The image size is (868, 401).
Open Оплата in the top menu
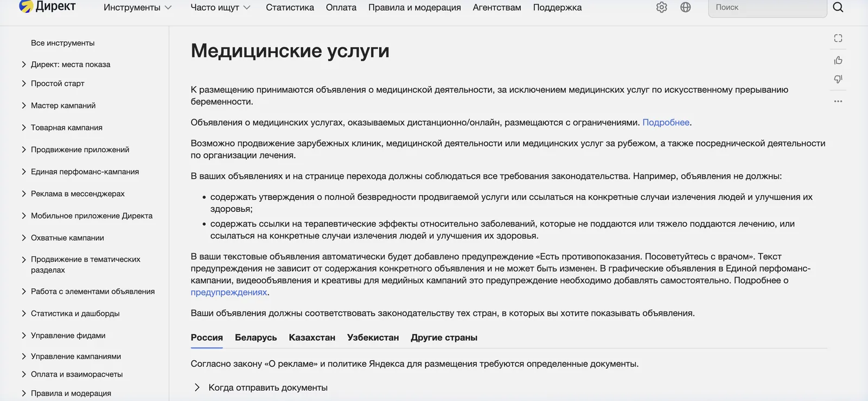pos(341,8)
